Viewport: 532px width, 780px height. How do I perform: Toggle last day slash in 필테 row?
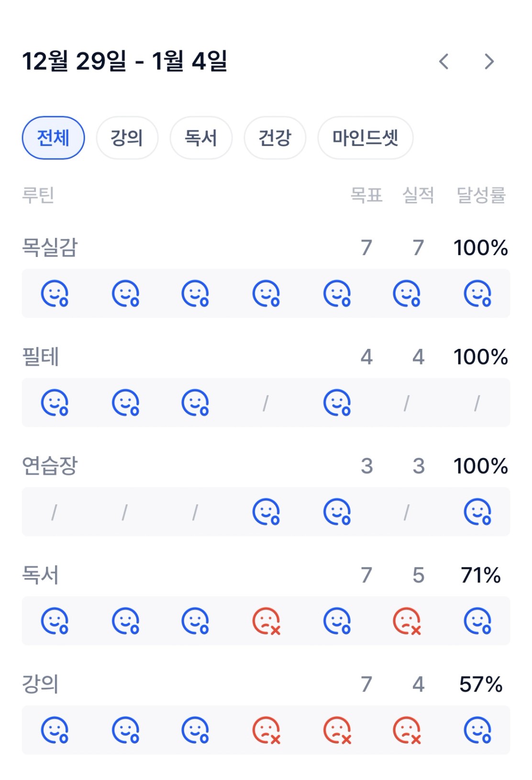[x=477, y=403]
